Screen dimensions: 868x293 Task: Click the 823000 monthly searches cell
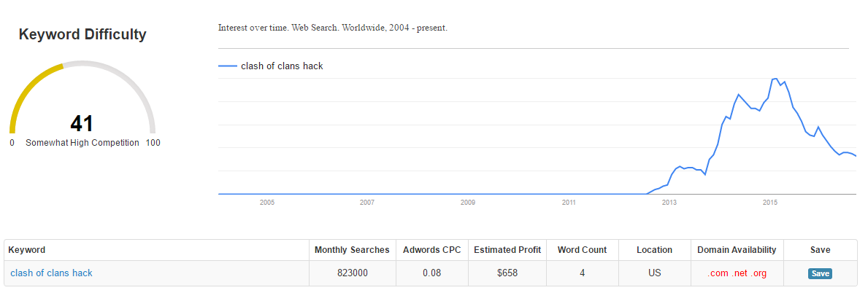352,273
